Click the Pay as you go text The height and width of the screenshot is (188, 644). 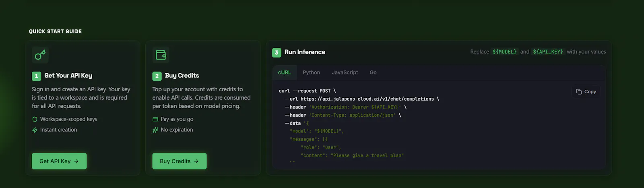pos(177,119)
